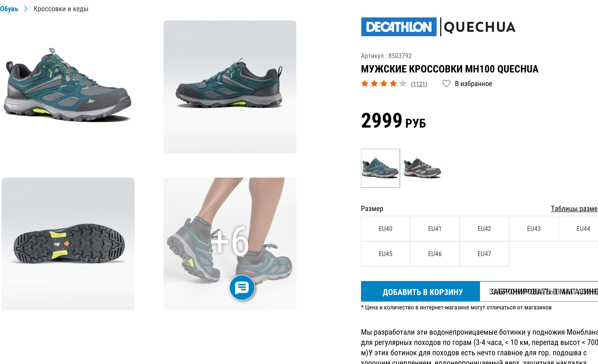The height and width of the screenshot is (364, 598).
Task: Go to Кроссовки и кеды category
Action: point(61,9)
